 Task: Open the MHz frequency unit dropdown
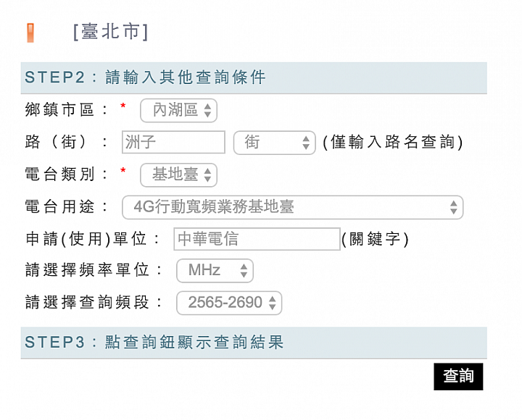(215, 271)
